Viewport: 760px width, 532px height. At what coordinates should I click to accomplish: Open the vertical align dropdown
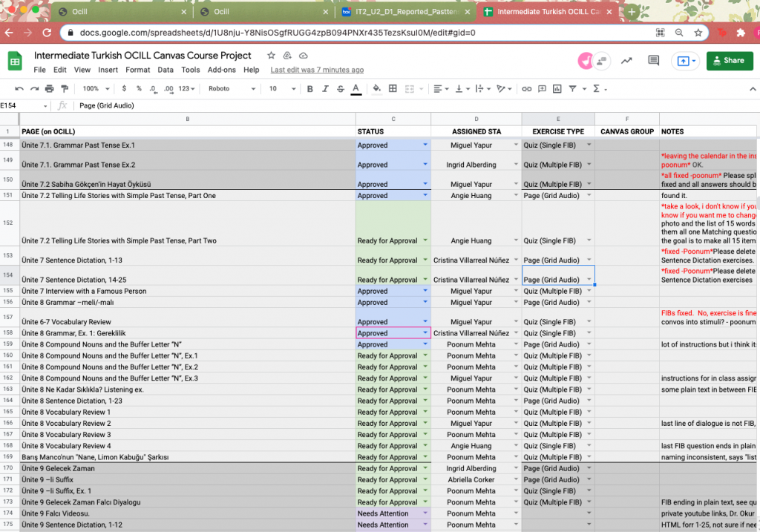[462, 89]
